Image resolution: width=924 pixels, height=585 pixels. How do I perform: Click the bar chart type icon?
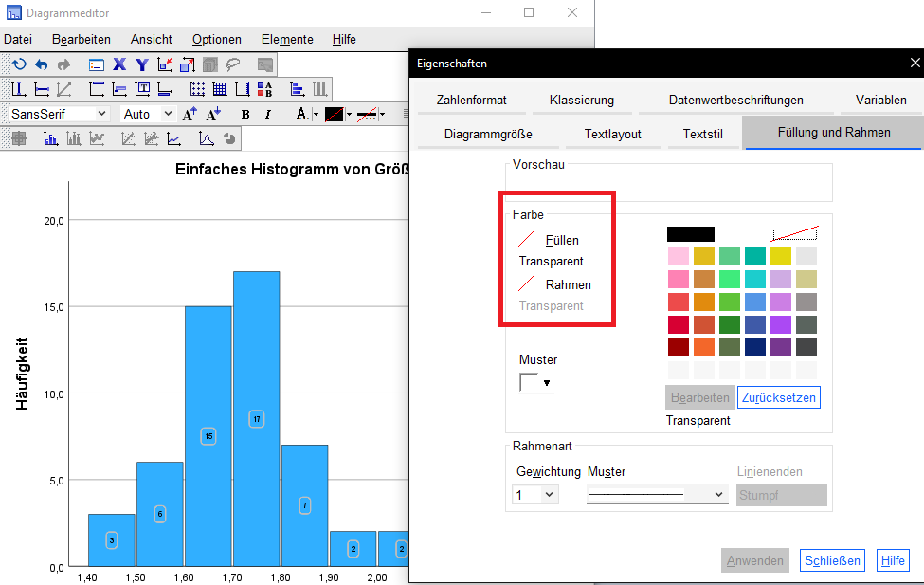pos(49,136)
